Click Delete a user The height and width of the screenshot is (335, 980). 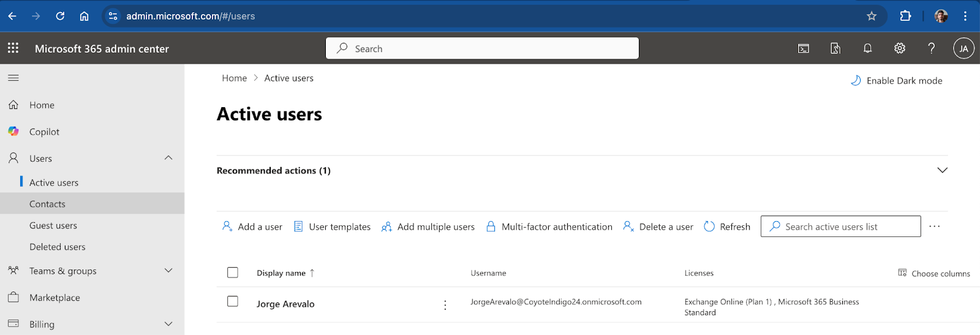tap(658, 227)
